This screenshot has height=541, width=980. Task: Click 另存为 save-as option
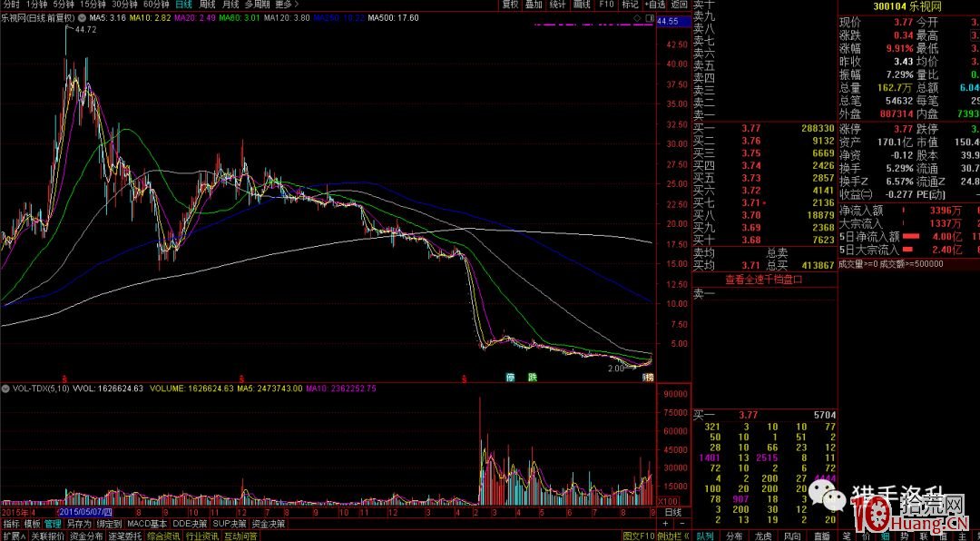pos(79,524)
